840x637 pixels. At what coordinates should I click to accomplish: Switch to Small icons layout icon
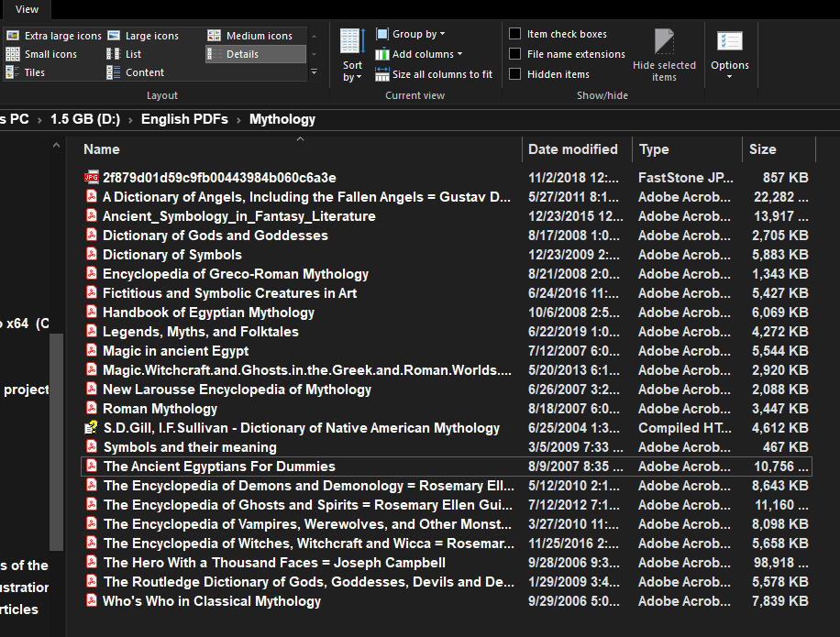[x=12, y=54]
